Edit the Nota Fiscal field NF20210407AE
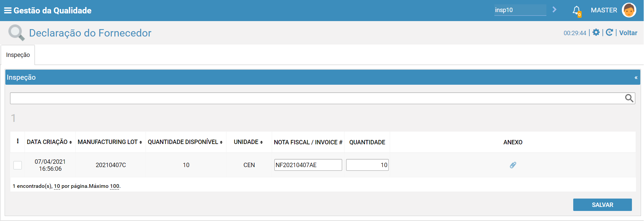The width and height of the screenshot is (644, 223). point(308,165)
